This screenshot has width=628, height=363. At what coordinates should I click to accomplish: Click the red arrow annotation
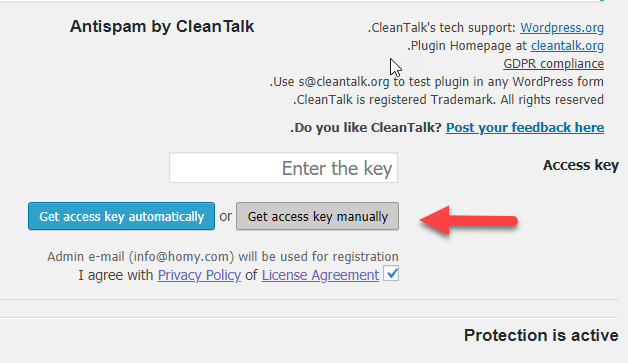(x=469, y=220)
